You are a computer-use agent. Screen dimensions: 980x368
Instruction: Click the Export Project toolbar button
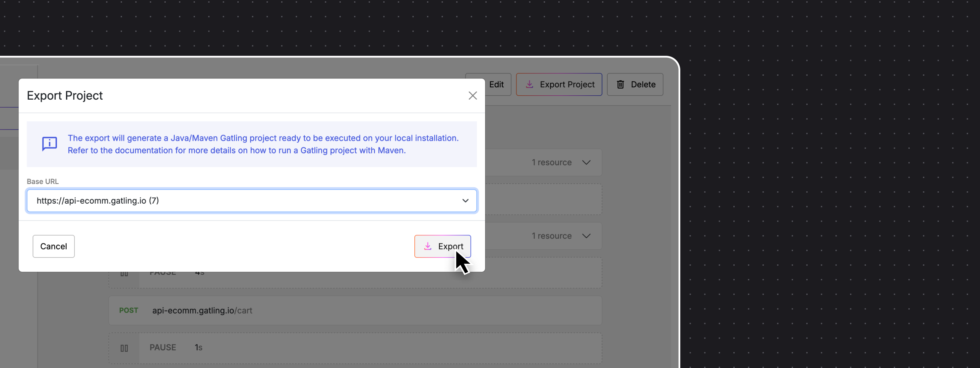click(559, 84)
